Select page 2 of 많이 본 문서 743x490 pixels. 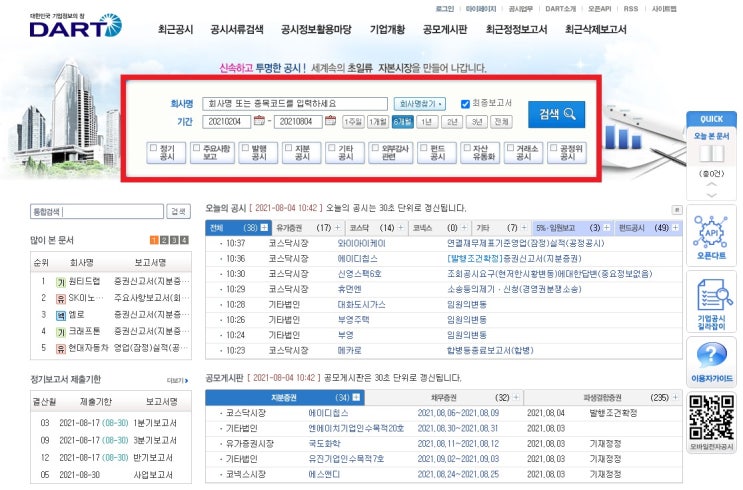click(164, 240)
